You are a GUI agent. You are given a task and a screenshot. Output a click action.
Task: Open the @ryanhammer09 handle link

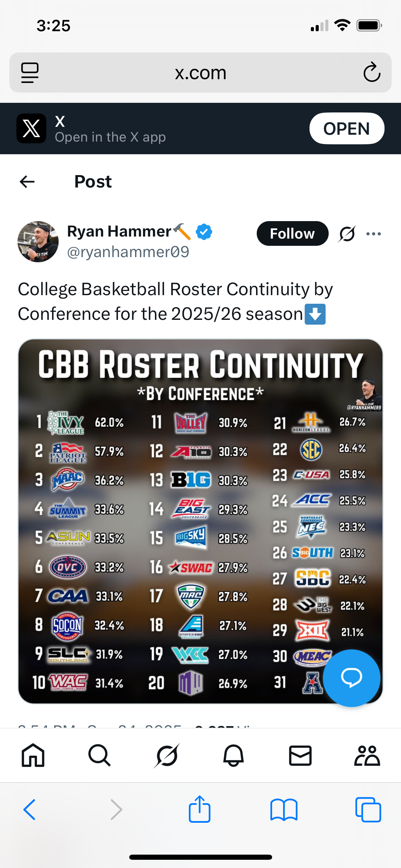coord(128,252)
